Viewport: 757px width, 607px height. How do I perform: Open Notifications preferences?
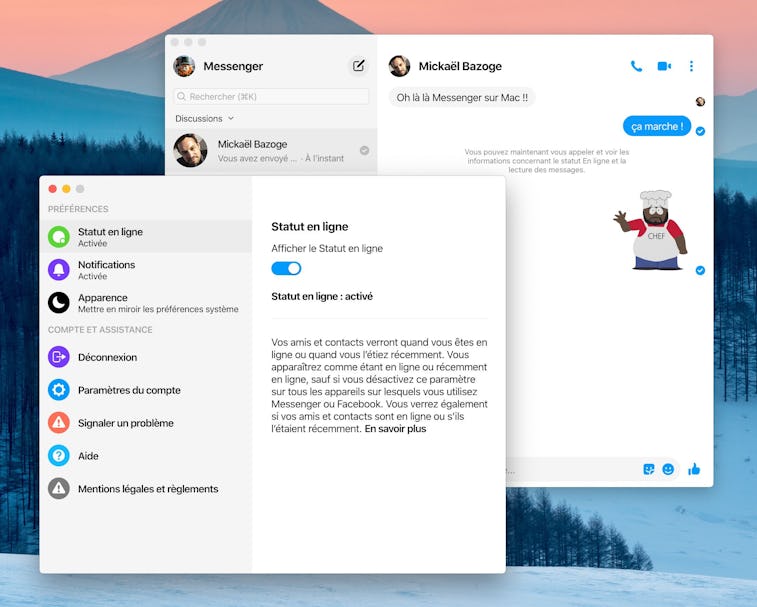coord(145,269)
